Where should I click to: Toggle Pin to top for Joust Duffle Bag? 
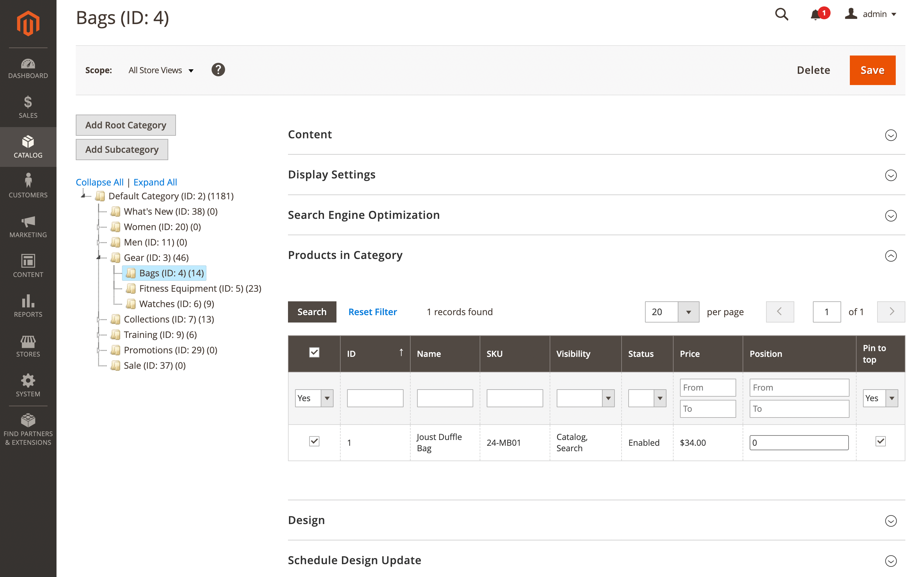pyautogui.click(x=880, y=442)
